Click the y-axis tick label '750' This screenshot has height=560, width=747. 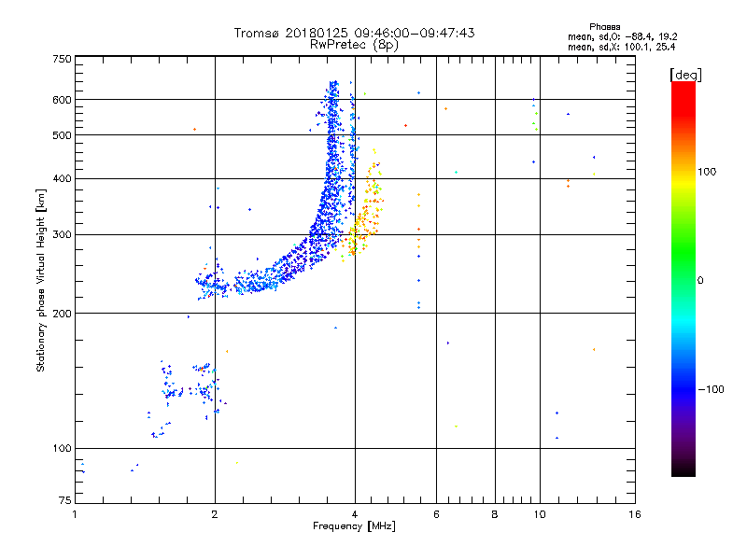(x=62, y=59)
